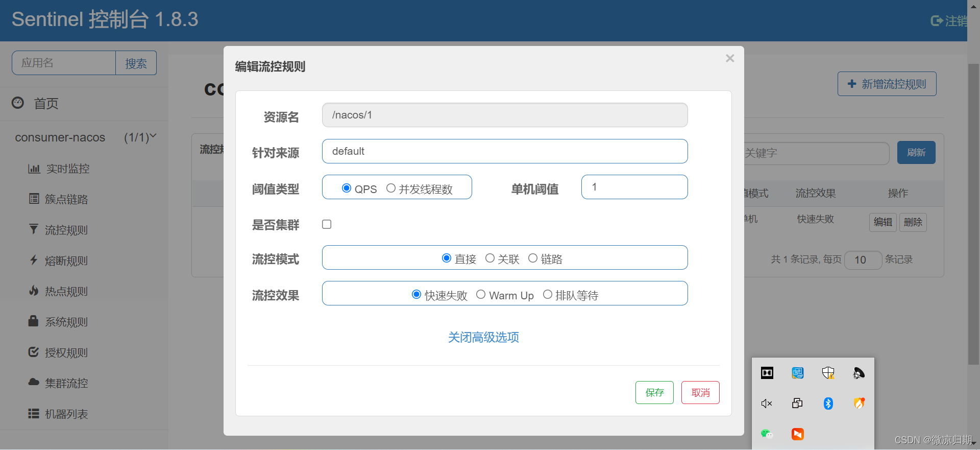Click the 资源名 field showing /nacos/1

click(x=505, y=115)
